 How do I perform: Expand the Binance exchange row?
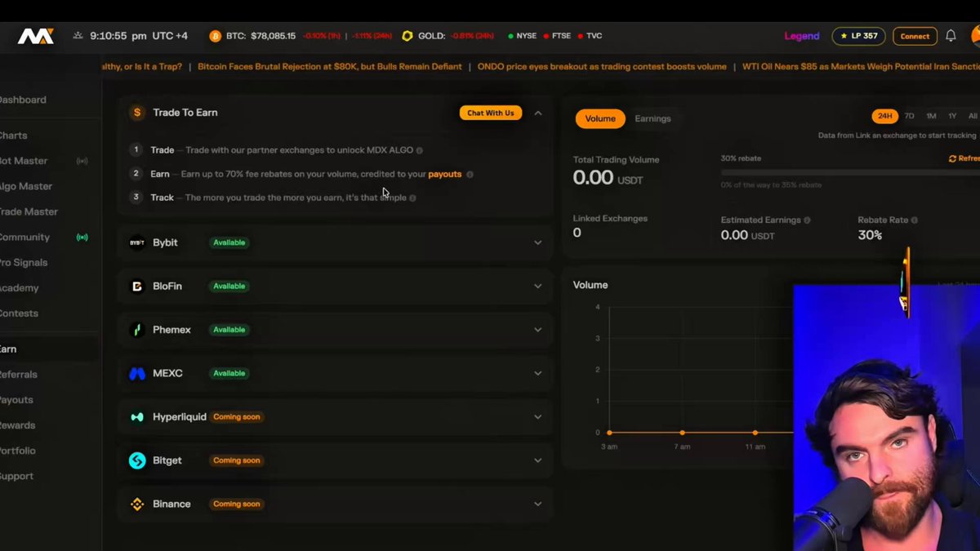tap(537, 504)
